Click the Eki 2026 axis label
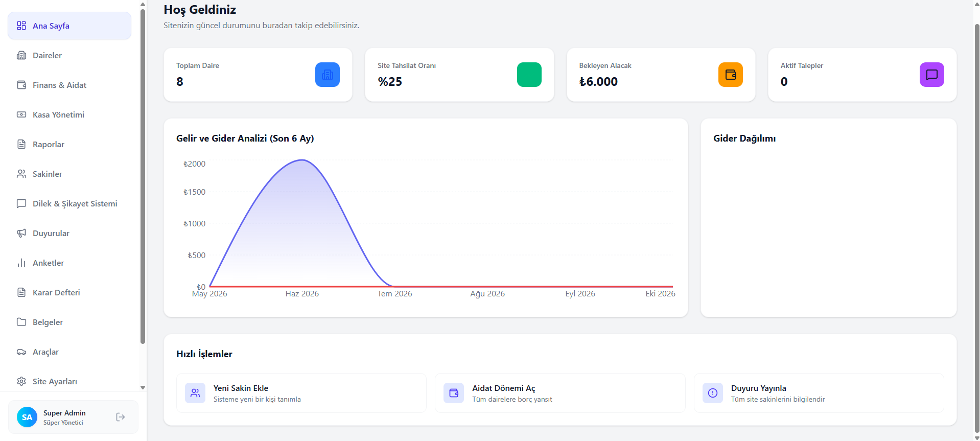 [x=660, y=294]
